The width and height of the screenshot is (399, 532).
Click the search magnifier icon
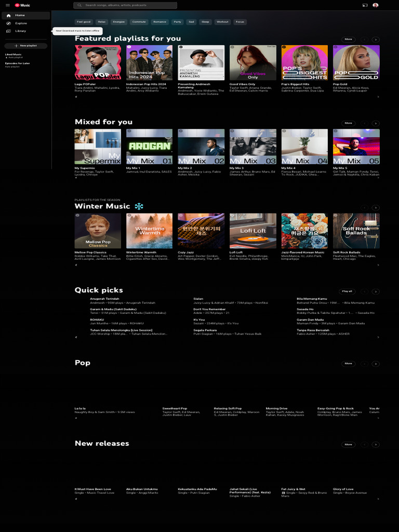point(79,5)
